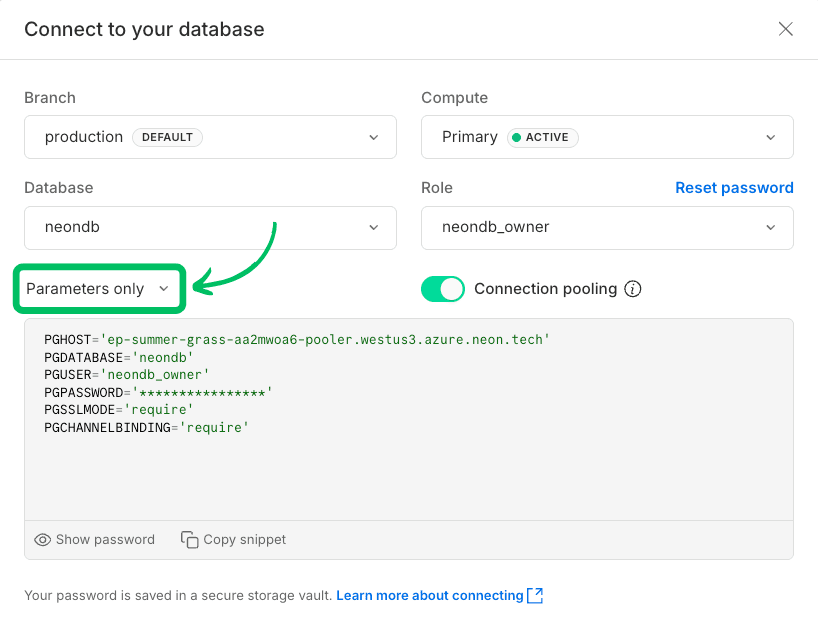
Task: Copy the connection snippet
Action: click(x=233, y=539)
